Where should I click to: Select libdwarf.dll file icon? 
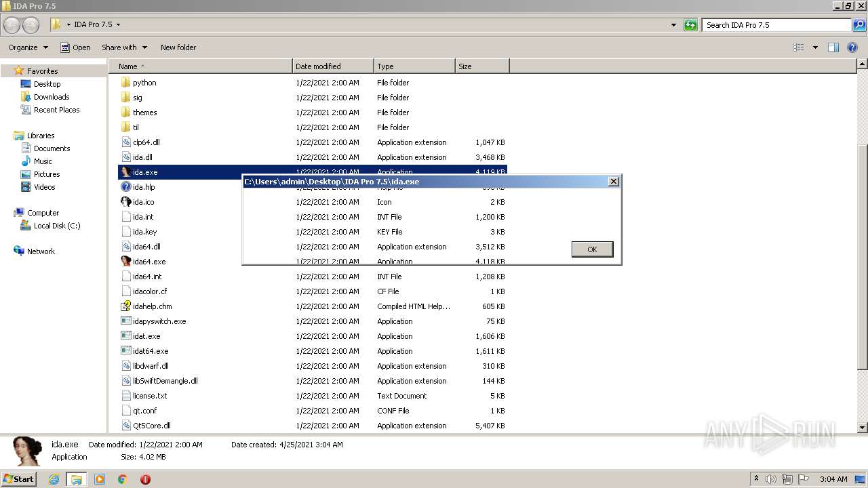click(x=125, y=366)
